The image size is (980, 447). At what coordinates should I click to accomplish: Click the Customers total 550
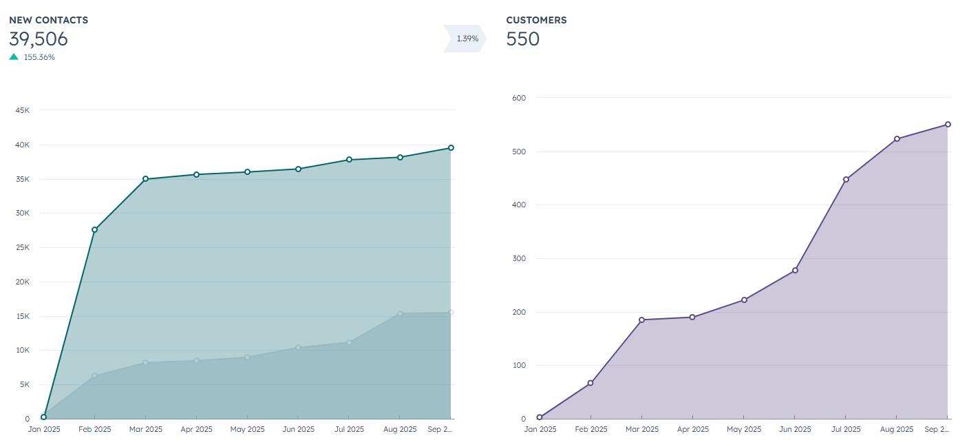point(522,39)
